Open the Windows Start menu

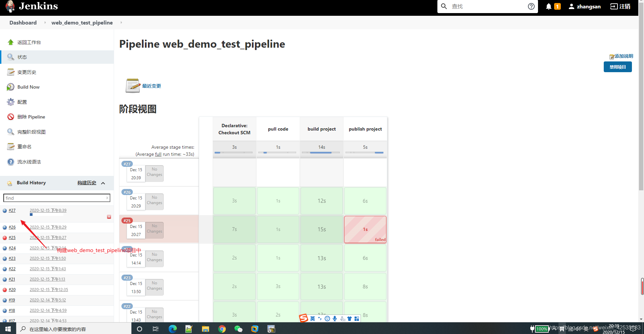pos(8,329)
